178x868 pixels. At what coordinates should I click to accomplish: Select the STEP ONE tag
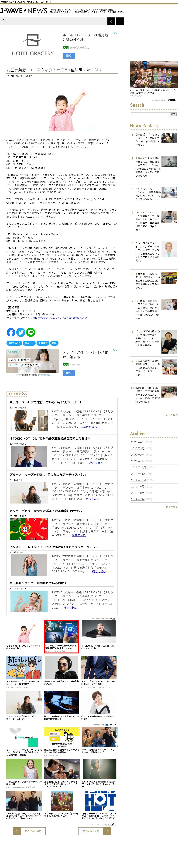[x=14, y=343]
